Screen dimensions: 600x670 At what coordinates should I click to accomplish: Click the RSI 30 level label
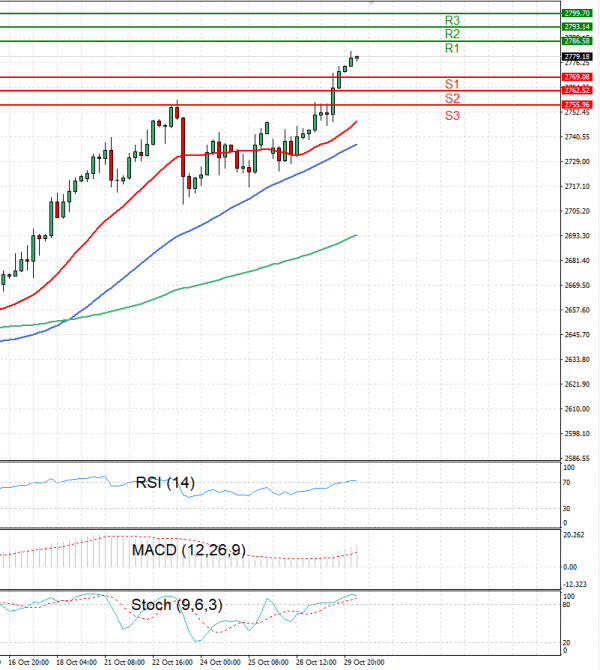[566, 509]
